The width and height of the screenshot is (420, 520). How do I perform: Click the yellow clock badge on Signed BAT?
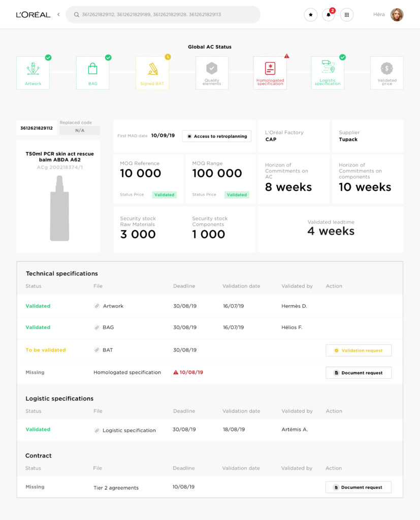(168, 57)
